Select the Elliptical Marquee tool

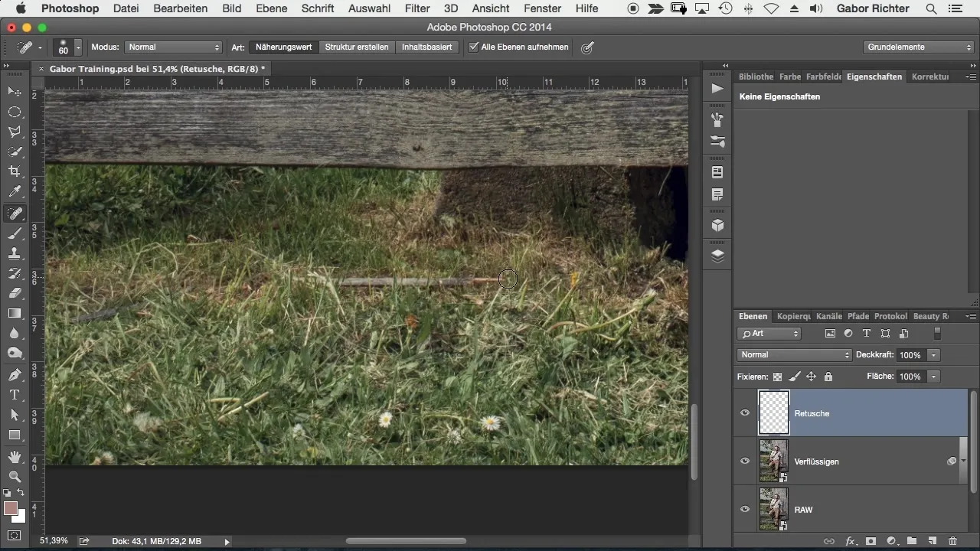click(x=15, y=112)
